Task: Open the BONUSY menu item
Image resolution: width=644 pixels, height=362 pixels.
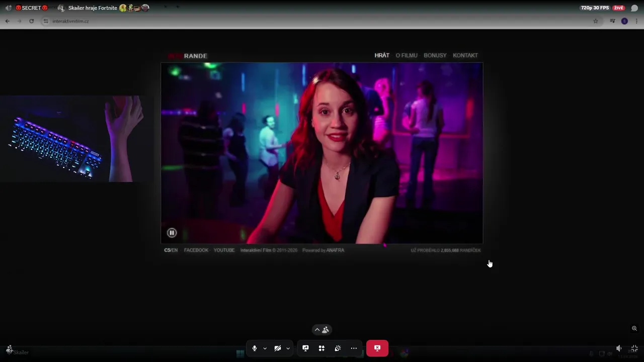Action: tap(435, 55)
